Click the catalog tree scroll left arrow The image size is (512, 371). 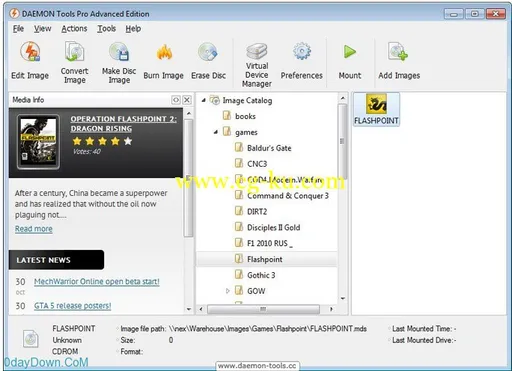click(201, 309)
